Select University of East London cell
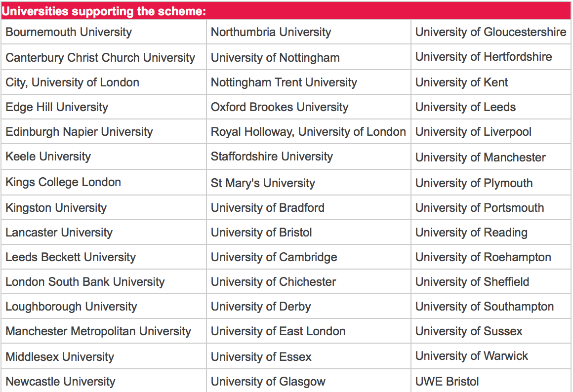 (x=278, y=331)
